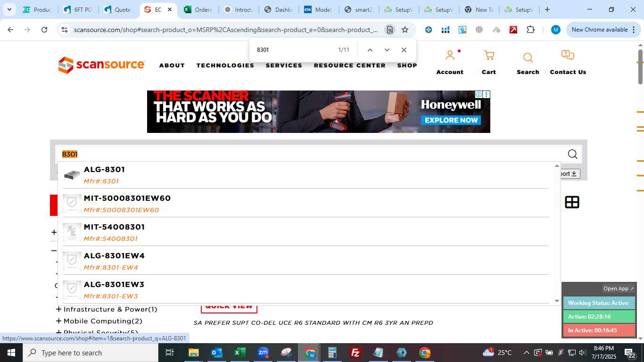Open Outlook from taskbar
Image resolution: width=644 pixels, height=362 pixels.
point(216,353)
